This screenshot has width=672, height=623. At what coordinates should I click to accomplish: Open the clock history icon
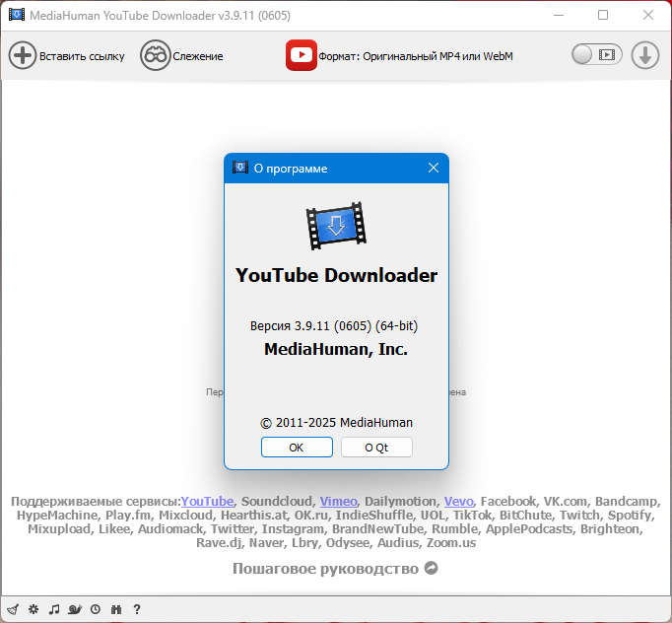(96, 609)
